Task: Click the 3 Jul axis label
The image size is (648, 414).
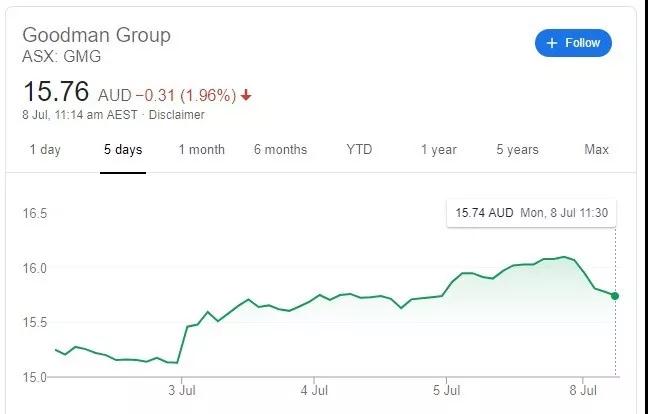Action: (181, 390)
